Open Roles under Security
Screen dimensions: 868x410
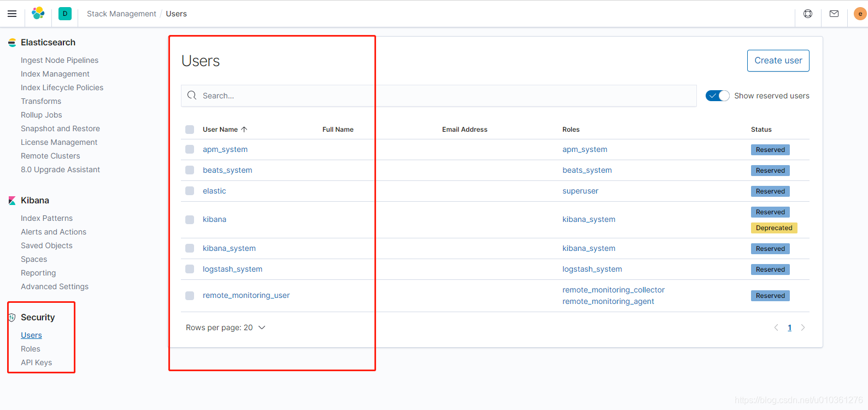pos(31,349)
